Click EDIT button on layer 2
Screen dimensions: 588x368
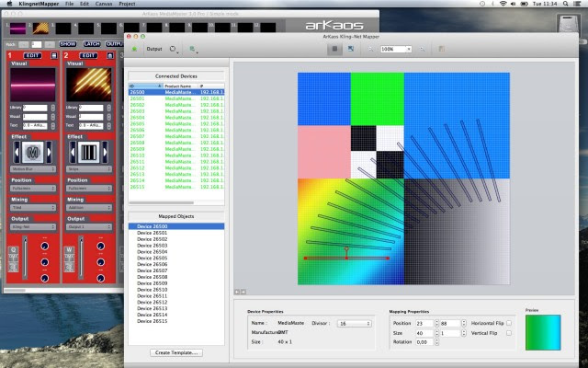(88, 55)
